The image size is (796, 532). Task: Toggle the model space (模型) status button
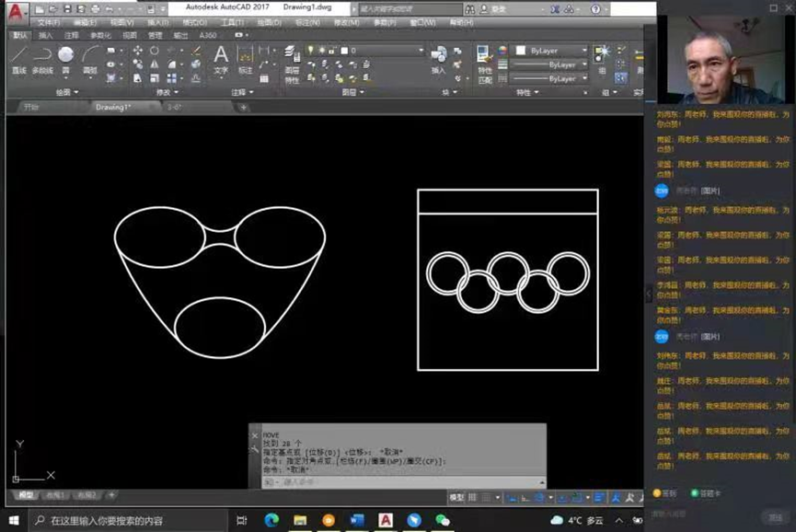[456, 498]
